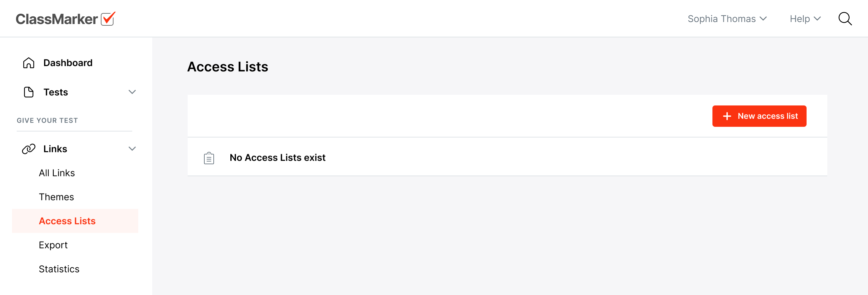868x295 pixels.
Task: Click the plus icon on New access list
Action: (x=727, y=116)
